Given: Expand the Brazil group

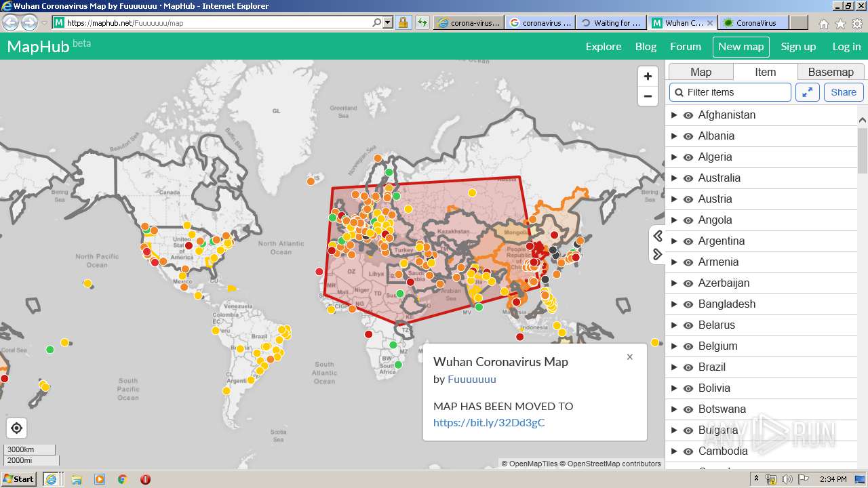Looking at the screenshot, I should pyautogui.click(x=674, y=367).
